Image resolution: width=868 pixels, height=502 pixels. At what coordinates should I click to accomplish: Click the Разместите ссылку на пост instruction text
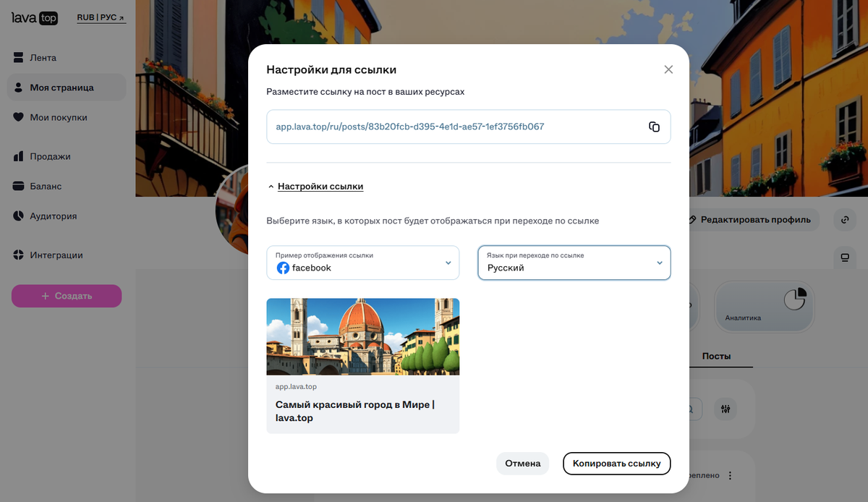tap(365, 92)
